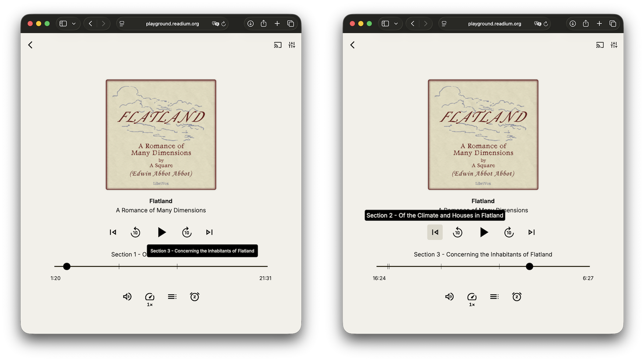The height and width of the screenshot is (361, 644).
Task: Jump to the next section
Action: 209,232
